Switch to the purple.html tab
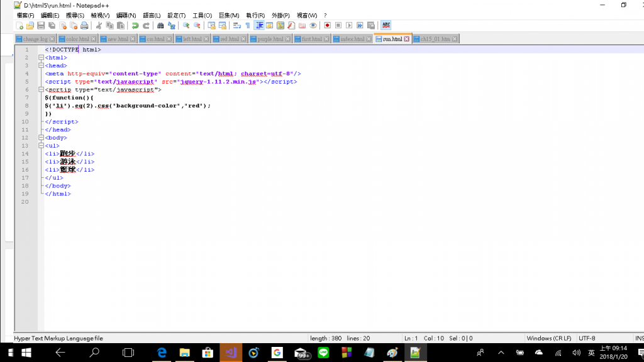Image resolution: width=644 pixels, height=362 pixels. [x=270, y=39]
